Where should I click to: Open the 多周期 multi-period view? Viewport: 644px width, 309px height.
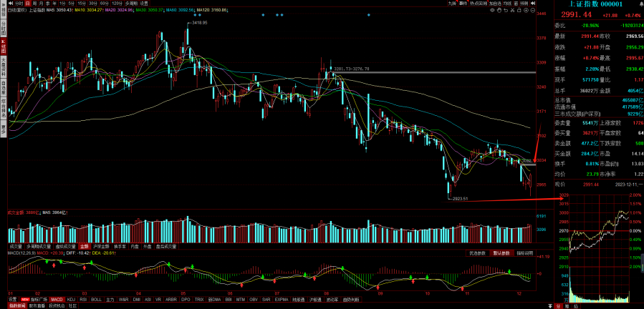(x=131, y=4)
